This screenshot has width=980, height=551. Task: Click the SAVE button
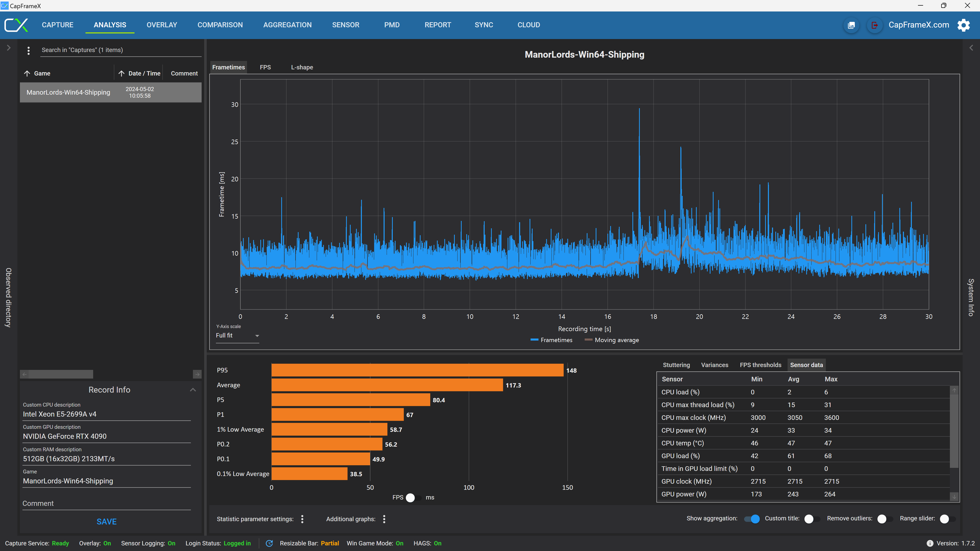pyautogui.click(x=106, y=522)
